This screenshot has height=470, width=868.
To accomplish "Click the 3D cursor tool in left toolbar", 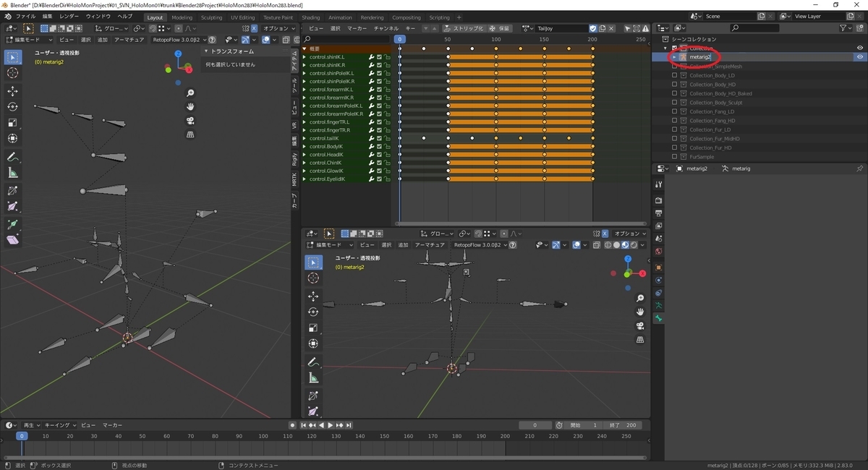I will tap(13, 73).
